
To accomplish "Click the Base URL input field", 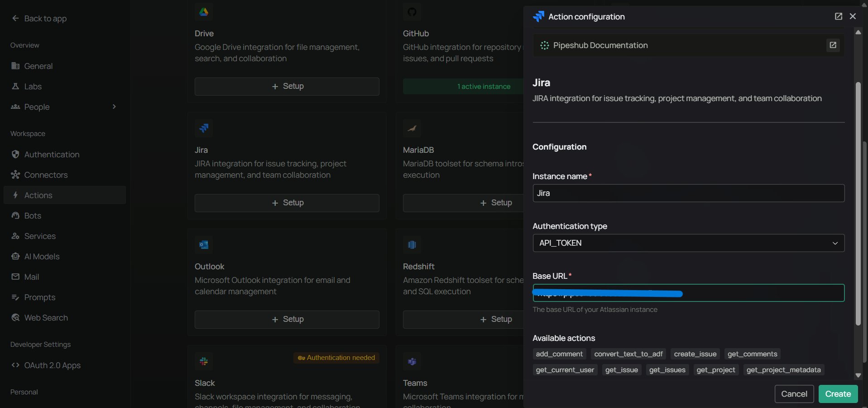I will tap(689, 293).
